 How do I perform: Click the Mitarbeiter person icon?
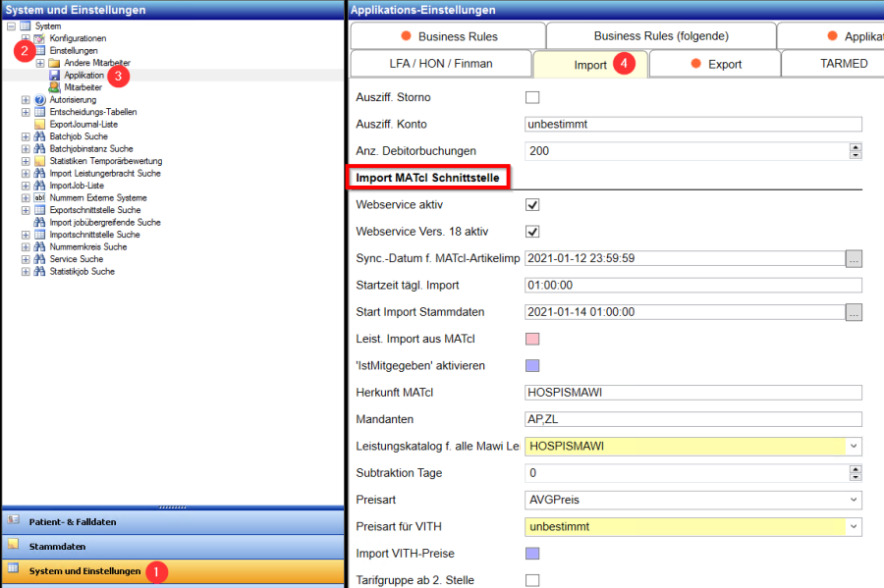(x=54, y=87)
